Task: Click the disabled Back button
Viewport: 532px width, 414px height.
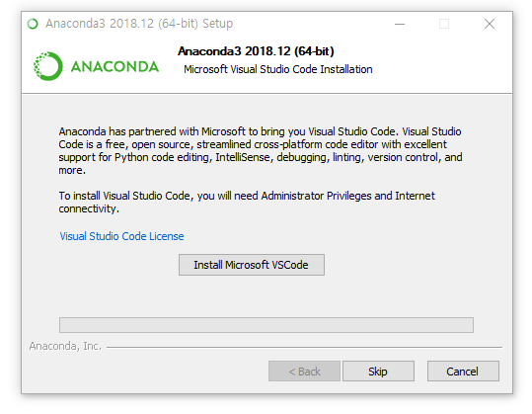Action: click(x=304, y=371)
